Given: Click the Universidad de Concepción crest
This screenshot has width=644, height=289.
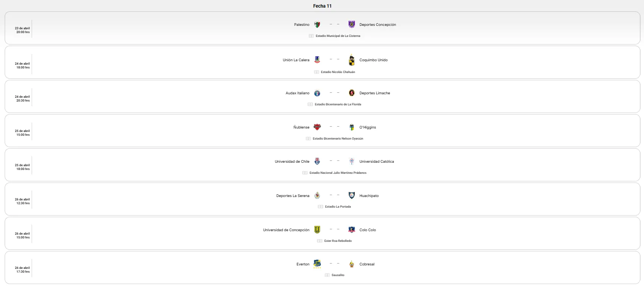Looking at the screenshot, I should point(317,230).
